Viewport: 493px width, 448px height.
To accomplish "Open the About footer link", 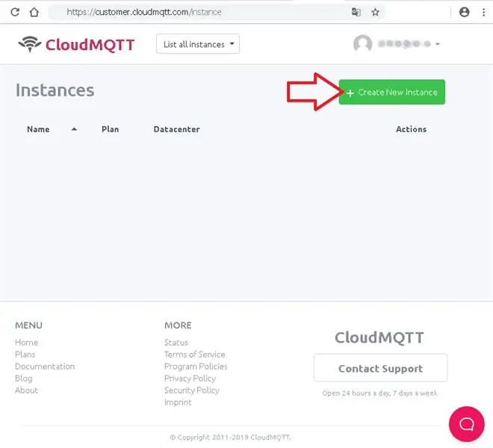I will click(x=26, y=391).
